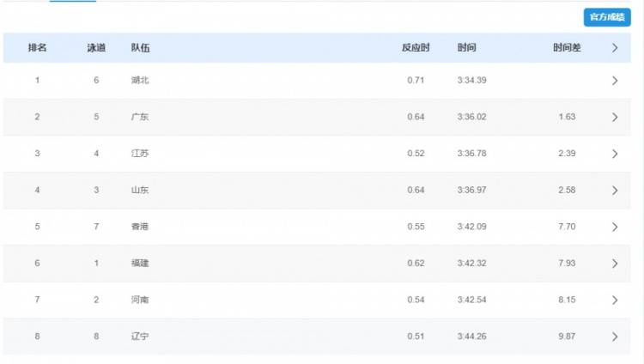Open the chevron for 广东 row
Viewport: 644px width, 364px height.
[x=615, y=118]
